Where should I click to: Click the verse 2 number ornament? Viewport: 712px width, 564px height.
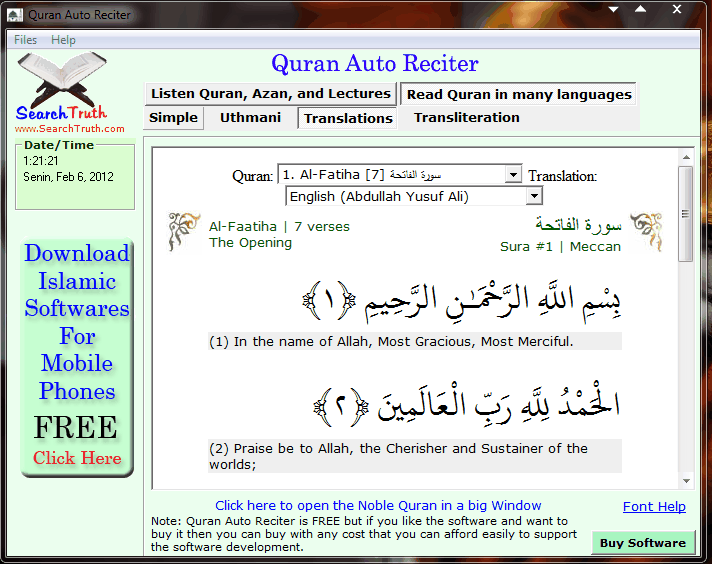[x=341, y=407]
